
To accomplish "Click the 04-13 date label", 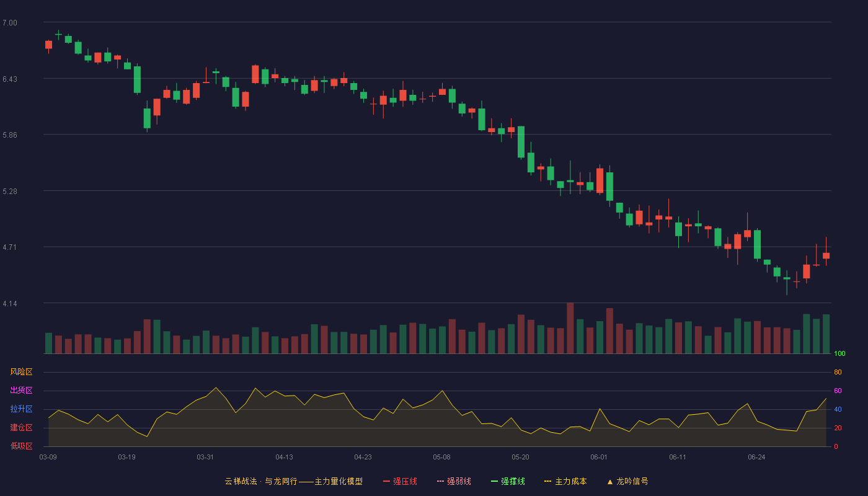I will (284, 457).
